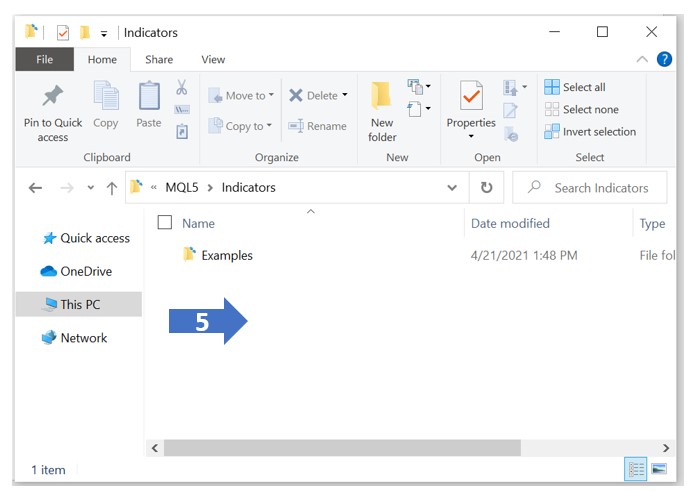Collapse the ribbon with the chevron
Screen dimensions: 689x492
point(642,60)
